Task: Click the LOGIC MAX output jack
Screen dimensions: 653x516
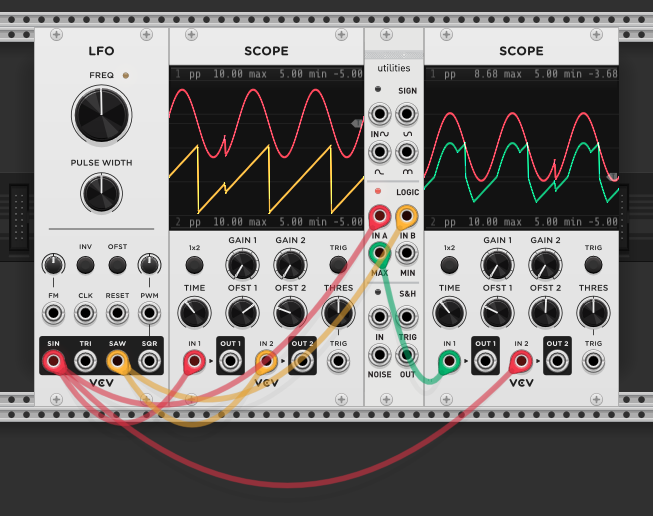Action: pyautogui.click(x=379, y=253)
